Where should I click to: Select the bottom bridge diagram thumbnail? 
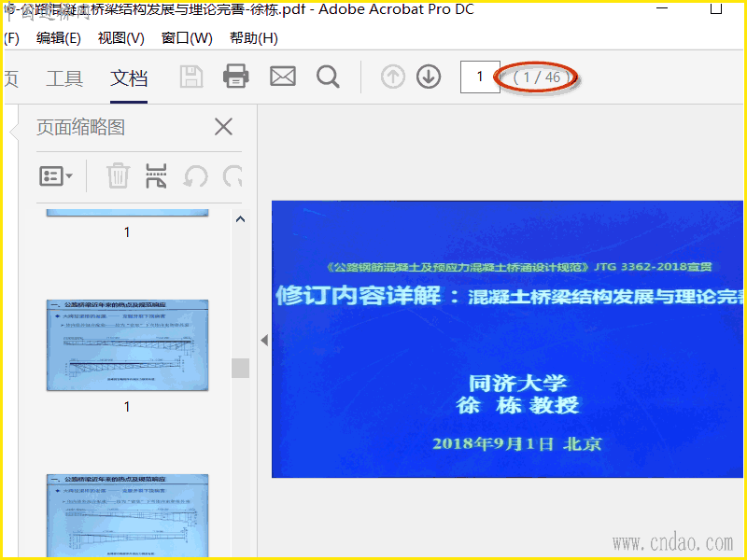(128, 515)
